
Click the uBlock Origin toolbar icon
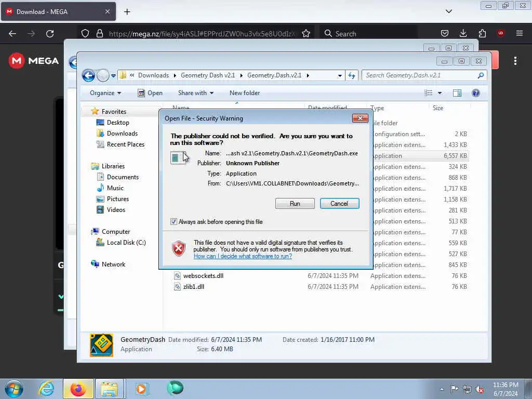point(500,34)
